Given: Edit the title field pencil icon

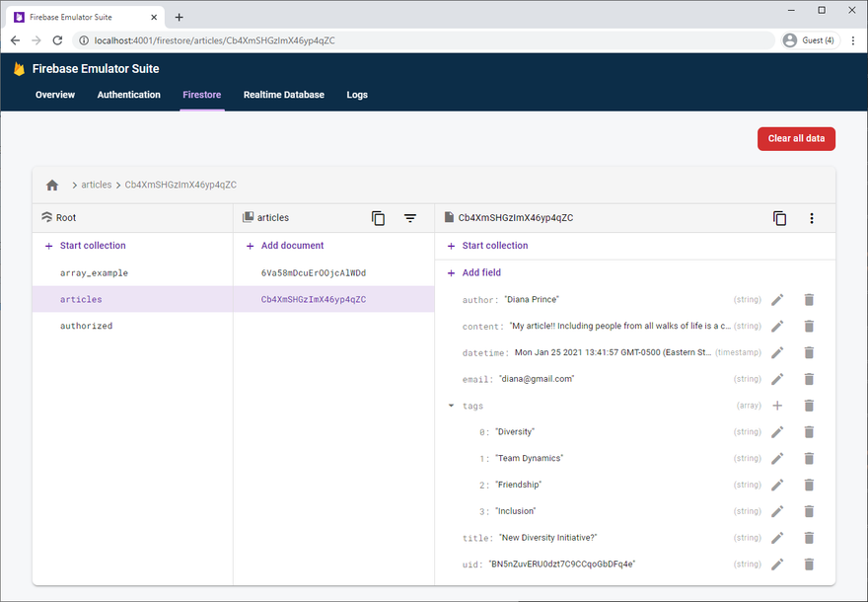Looking at the screenshot, I should point(777,538).
